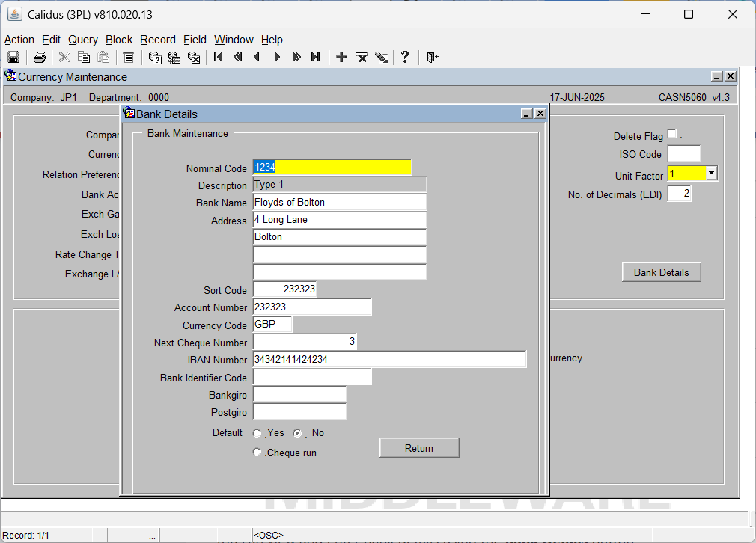
Task: Click the Help question mark icon
Action: point(405,58)
